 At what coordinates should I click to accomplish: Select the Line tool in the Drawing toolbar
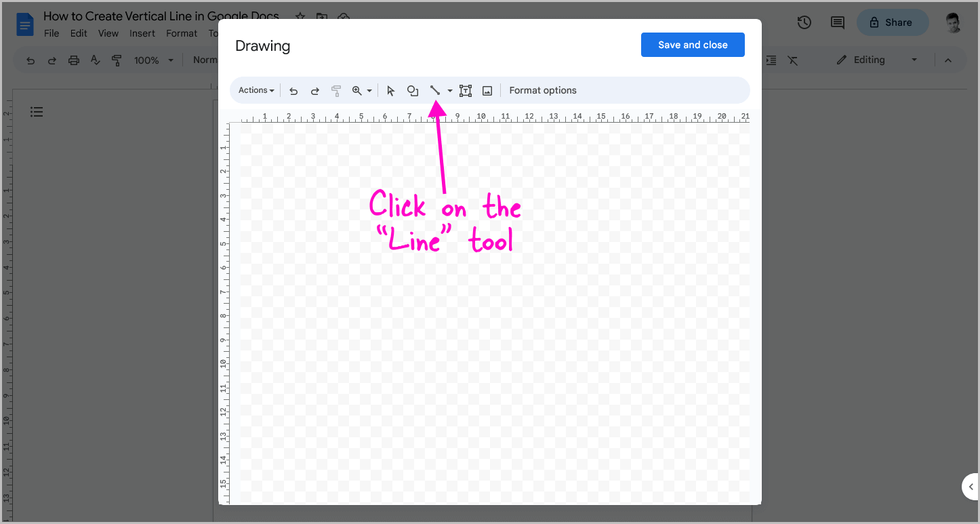pos(435,90)
